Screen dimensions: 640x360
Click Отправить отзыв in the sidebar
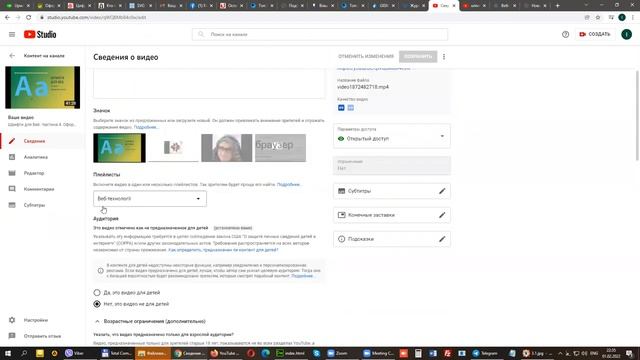tap(42, 336)
